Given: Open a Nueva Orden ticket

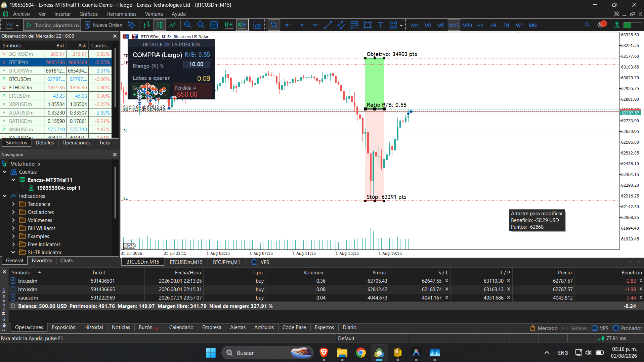Looking at the screenshot, I should coord(103,25).
